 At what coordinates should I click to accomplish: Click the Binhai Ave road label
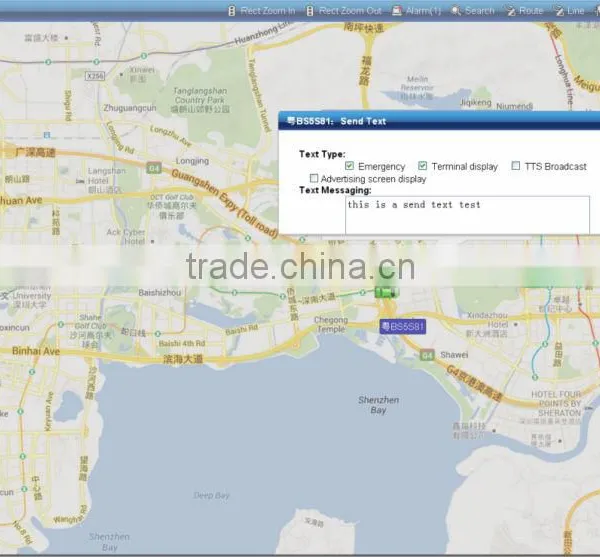pos(36,351)
